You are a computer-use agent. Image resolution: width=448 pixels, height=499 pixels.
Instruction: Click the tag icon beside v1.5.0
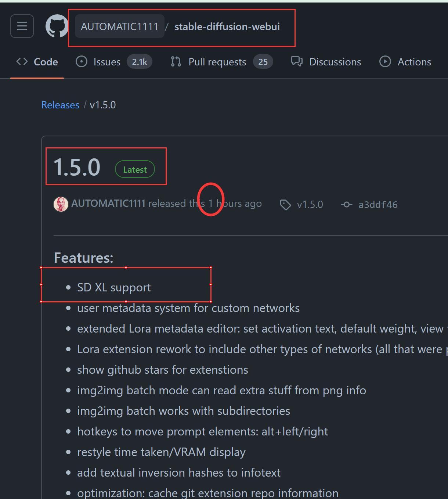[x=286, y=205]
